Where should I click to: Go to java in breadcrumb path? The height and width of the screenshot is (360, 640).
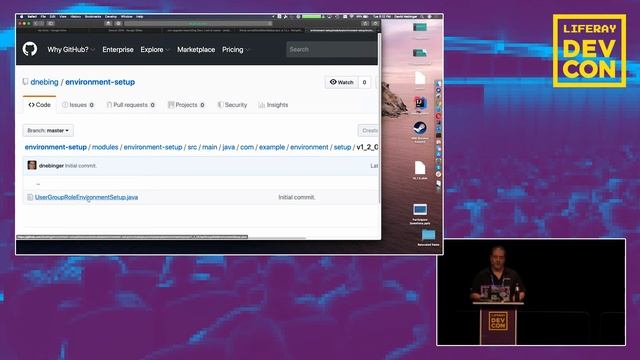[229, 147]
